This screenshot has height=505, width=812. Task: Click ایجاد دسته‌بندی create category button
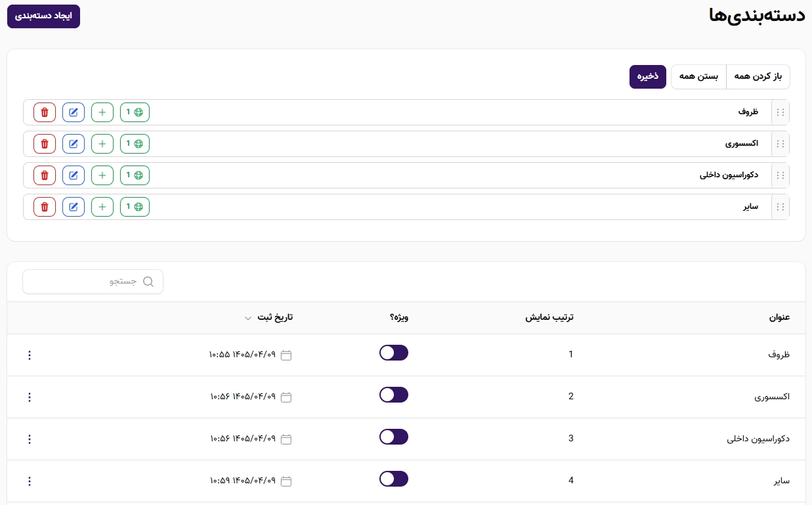click(43, 16)
